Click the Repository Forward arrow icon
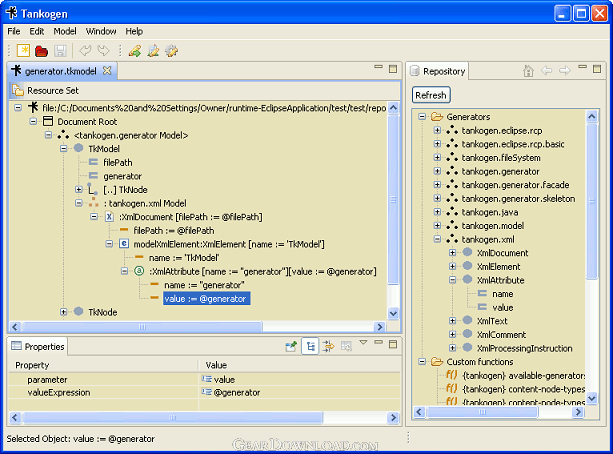Image resolution: width=613 pixels, height=454 pixels. [x=565, y=71]
